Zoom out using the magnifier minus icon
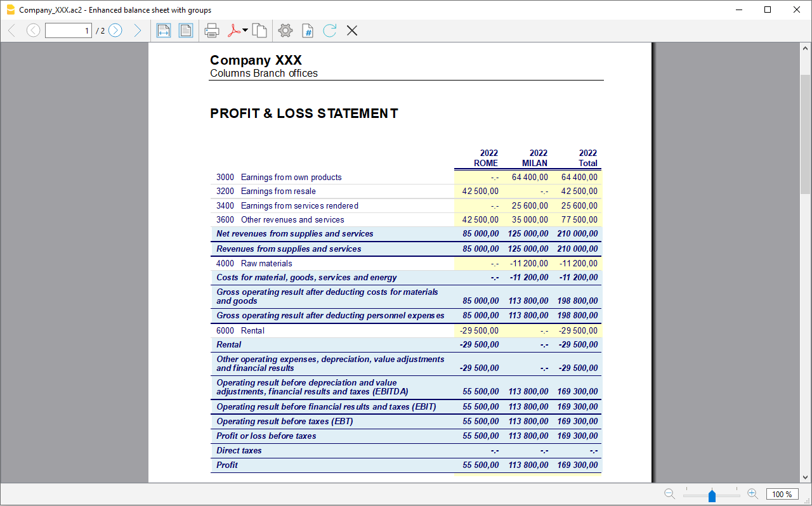This screenshot has height=506, width=812. coord(669,494)
